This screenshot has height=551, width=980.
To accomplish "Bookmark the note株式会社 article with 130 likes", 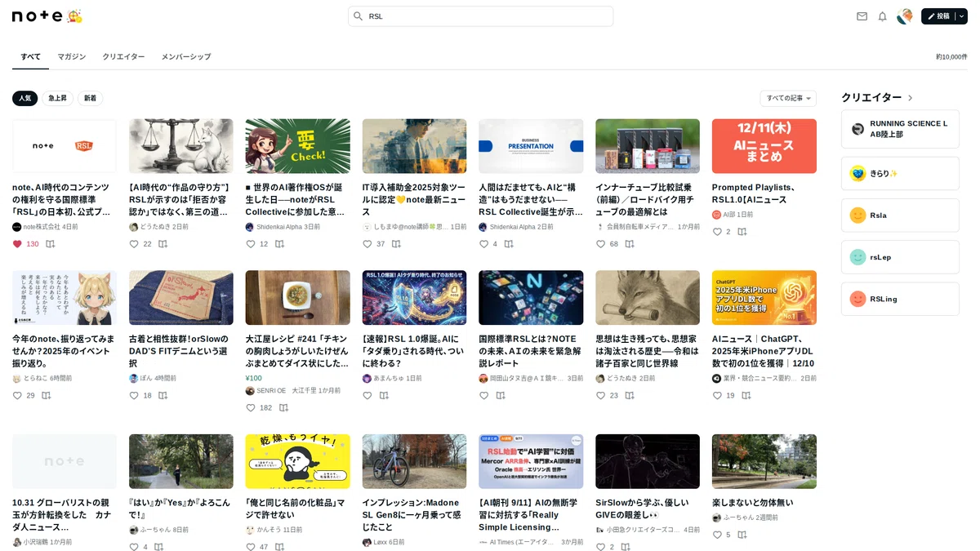I will coord(50,244).
